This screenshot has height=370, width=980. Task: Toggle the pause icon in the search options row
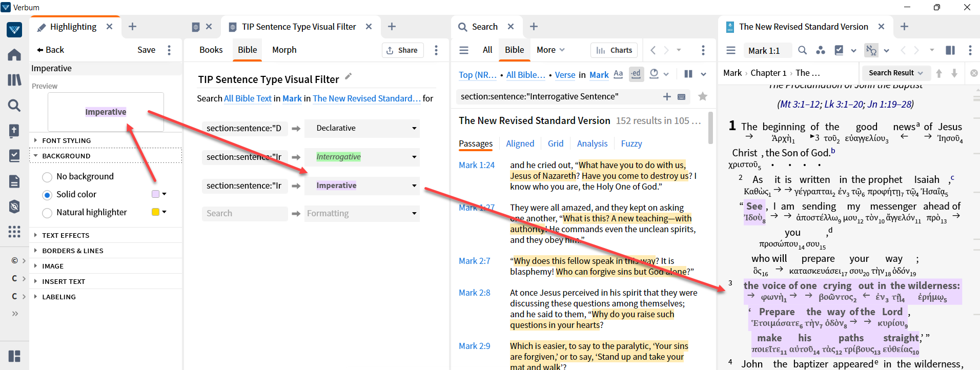click(688, 74)
